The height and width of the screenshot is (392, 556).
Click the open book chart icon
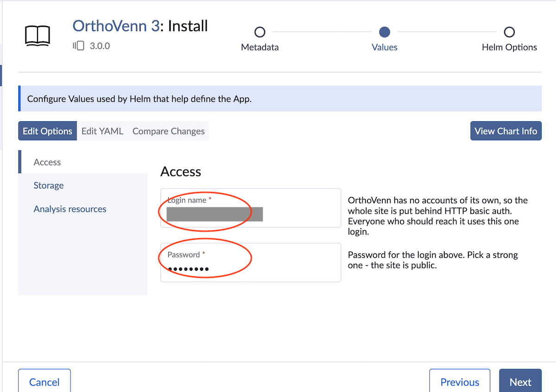click(x=38, y=36)
